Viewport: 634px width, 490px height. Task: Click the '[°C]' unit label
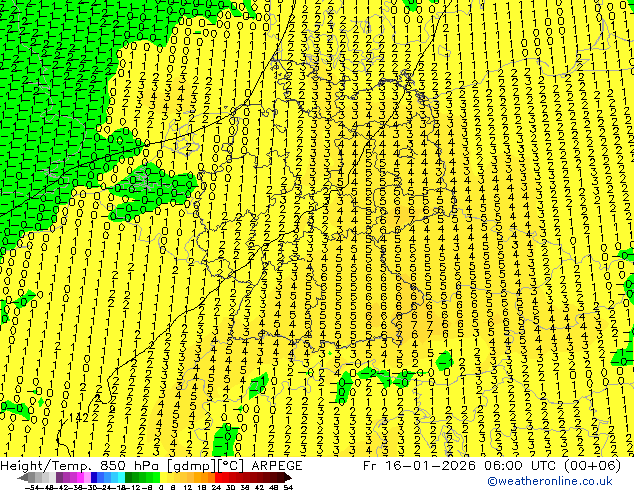[230, 466]
